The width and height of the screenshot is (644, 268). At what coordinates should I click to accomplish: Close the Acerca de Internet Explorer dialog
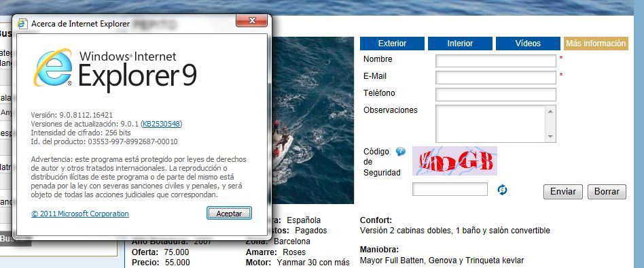(x=252, y=20)
